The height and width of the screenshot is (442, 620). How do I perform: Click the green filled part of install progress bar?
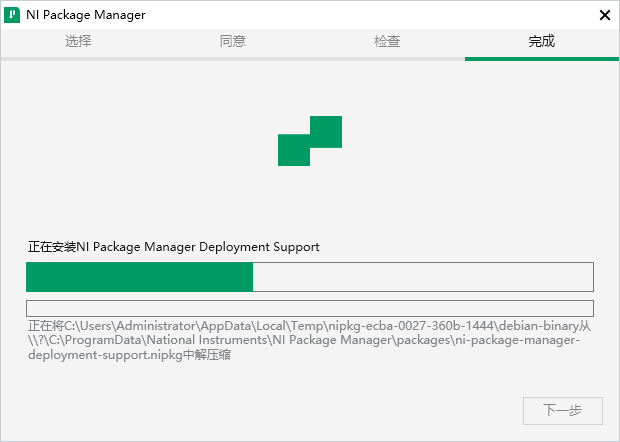point(139,277)
